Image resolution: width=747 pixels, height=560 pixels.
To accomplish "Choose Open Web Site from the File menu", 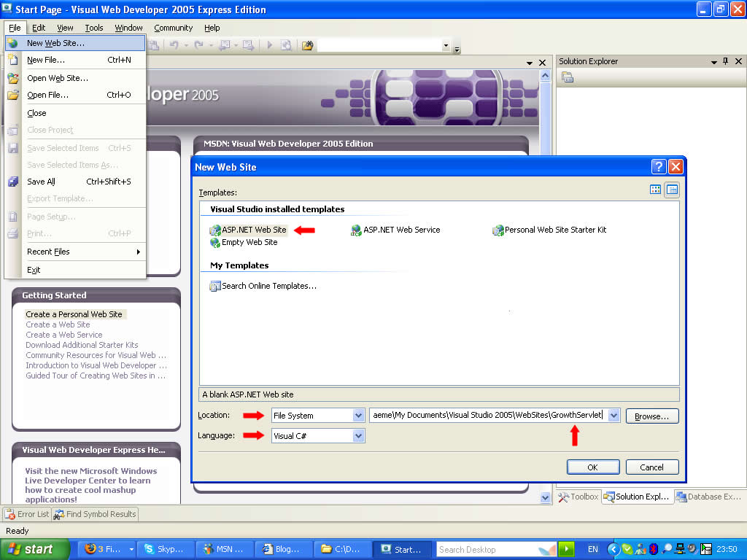I will (x=75, y=78).
